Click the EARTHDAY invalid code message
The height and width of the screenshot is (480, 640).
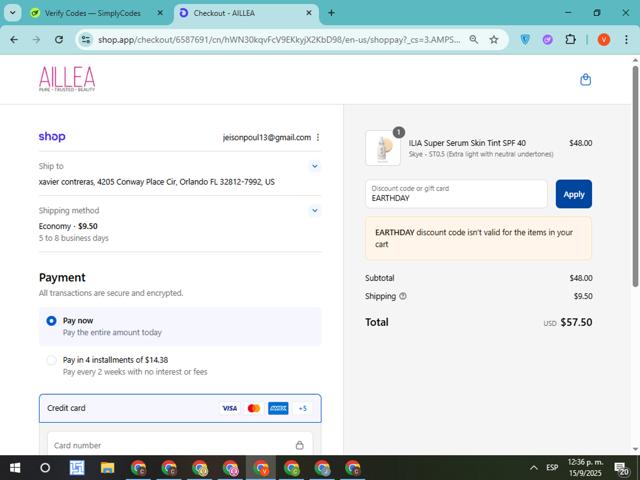click(x=478, y=238)
